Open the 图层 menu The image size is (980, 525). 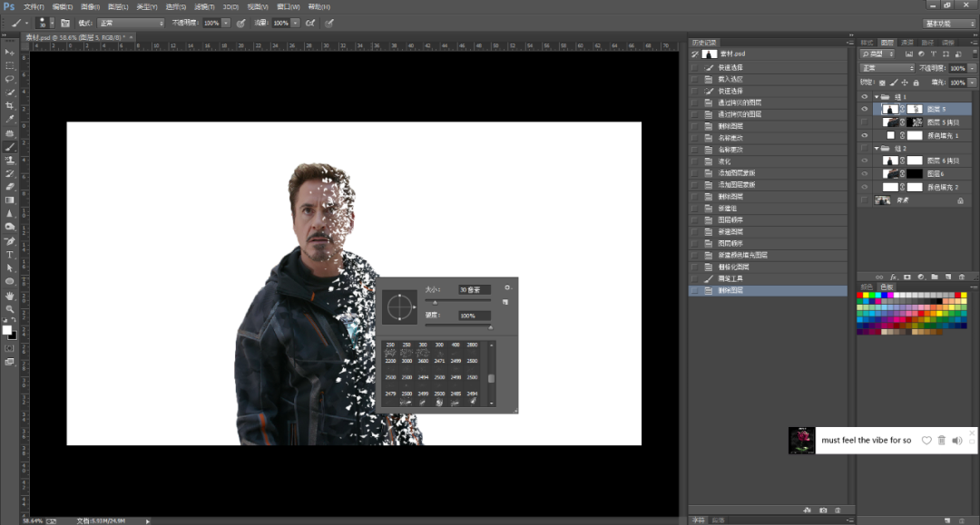[x=118, y=7]
